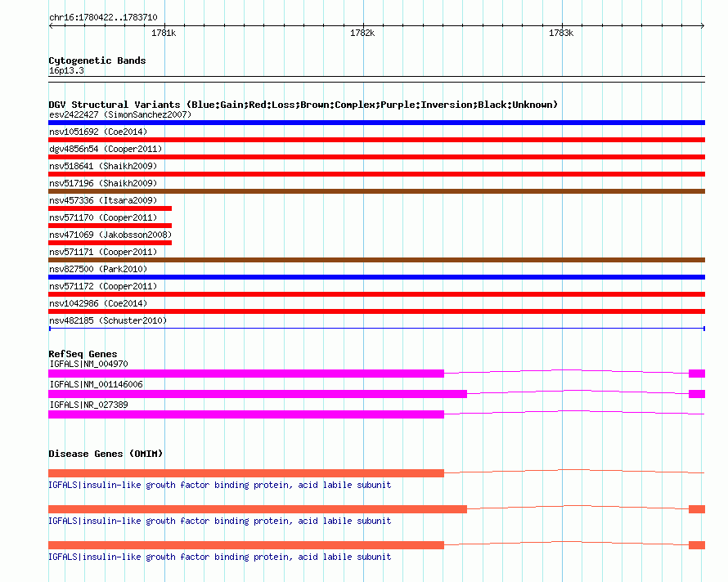This screenshot has height=582, width=728.
Task: Select the IGFALS NM_004970 magenta exon bar
Action: pos(246,374)
